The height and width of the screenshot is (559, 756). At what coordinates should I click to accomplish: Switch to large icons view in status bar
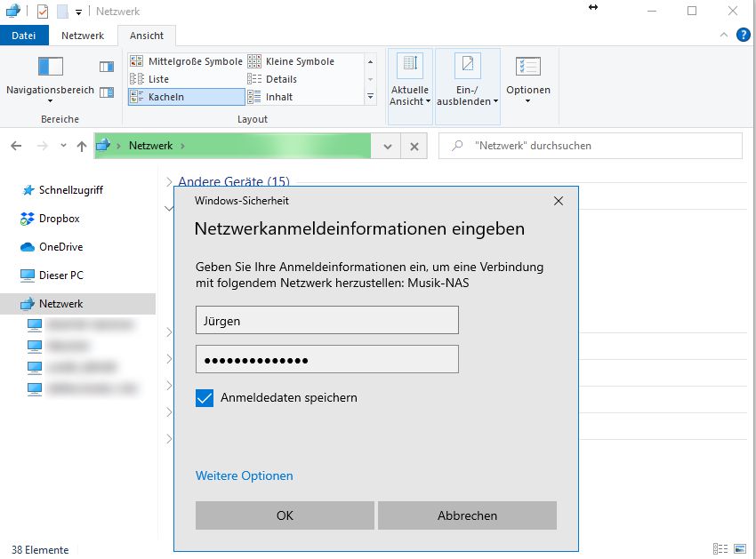740,549
